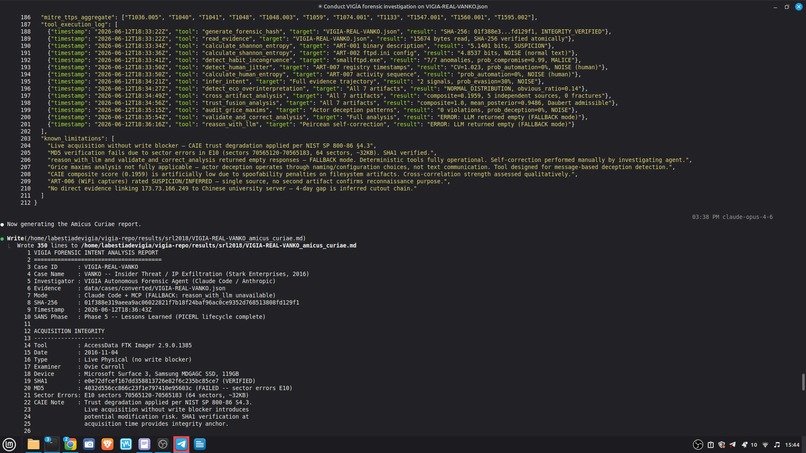This screenshot has width=806, height=453.
Task: Click the 'No direct evidence linking 173.73.166.249' line
Action: [x=232, y=189]
